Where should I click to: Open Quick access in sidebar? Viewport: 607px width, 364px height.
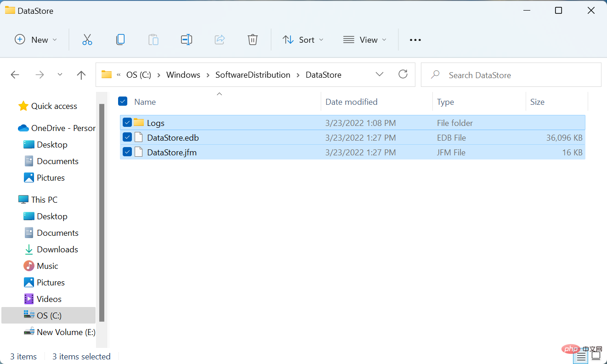pyautogui.click(x=48, y=106)
